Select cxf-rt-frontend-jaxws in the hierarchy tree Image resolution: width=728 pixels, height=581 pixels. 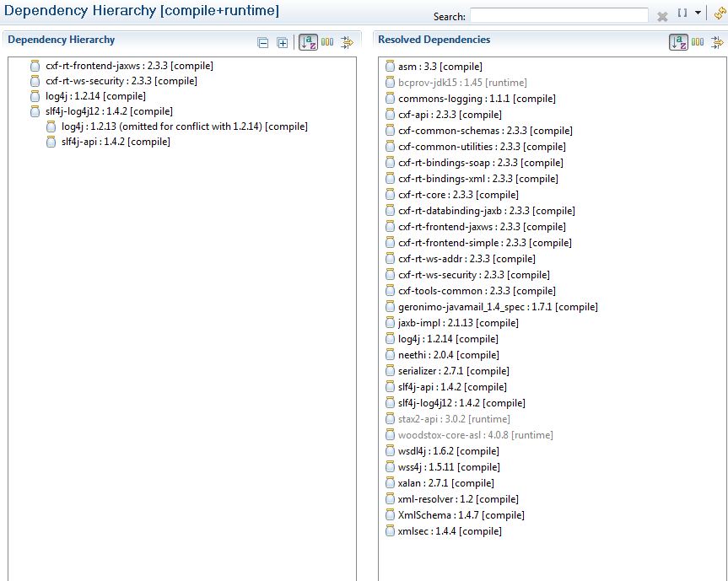pos(130,66)
